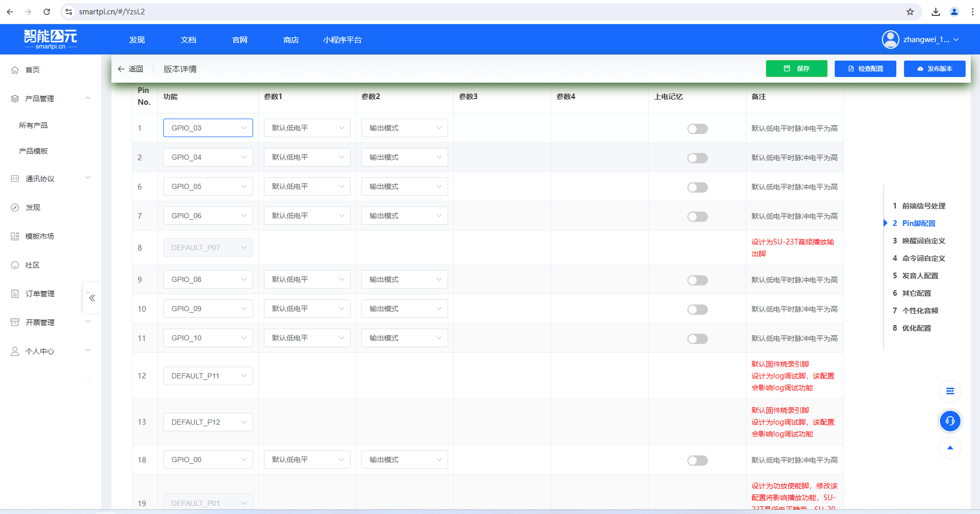The height and width of the screenshot is (514, 980).
Task: Collapse sidebar with double-chevron icon
Action: 92,298
